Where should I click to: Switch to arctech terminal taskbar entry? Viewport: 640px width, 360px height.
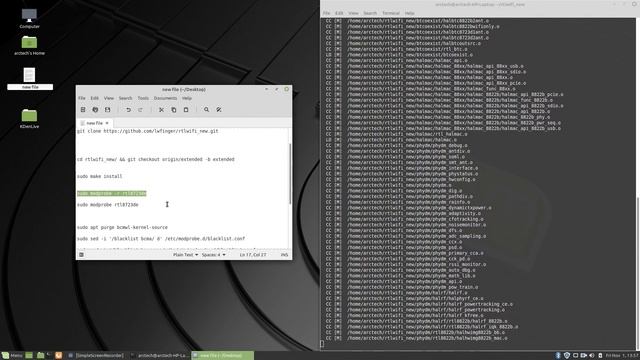[159, 356]
